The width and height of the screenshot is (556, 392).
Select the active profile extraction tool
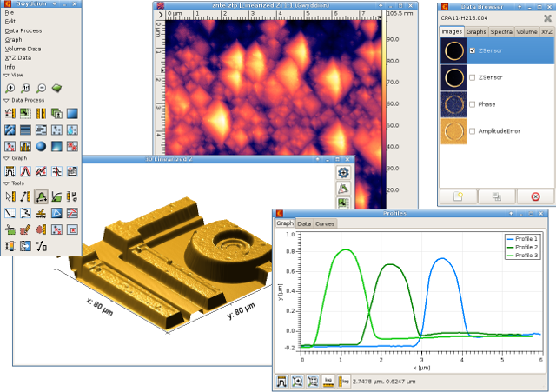pyautogui.click(x=41, y=196)
